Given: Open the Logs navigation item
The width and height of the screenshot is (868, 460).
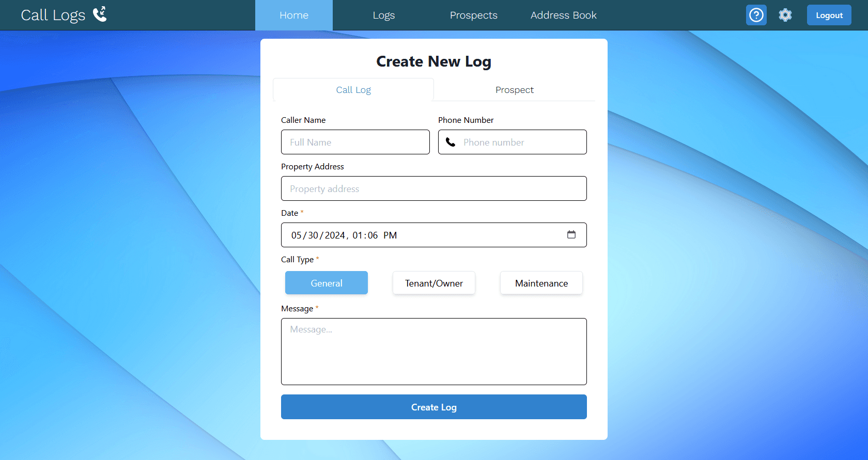Looking at the screenshot, I should 384,15.
